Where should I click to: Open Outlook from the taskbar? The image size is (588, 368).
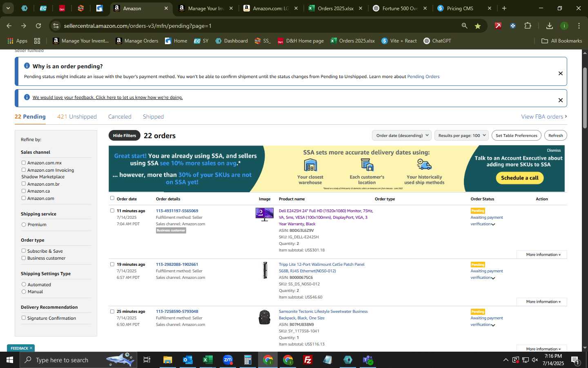pos(188,360)
